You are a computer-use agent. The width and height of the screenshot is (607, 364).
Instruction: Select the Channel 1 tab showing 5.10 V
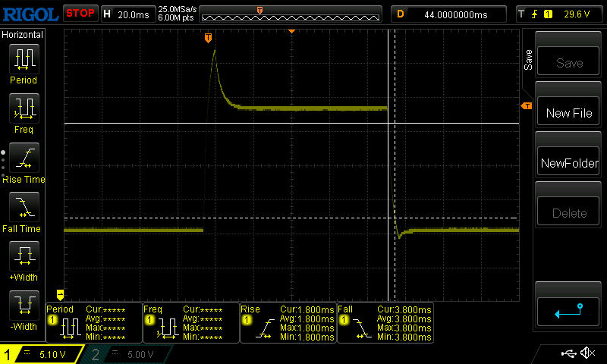[42, 354]
